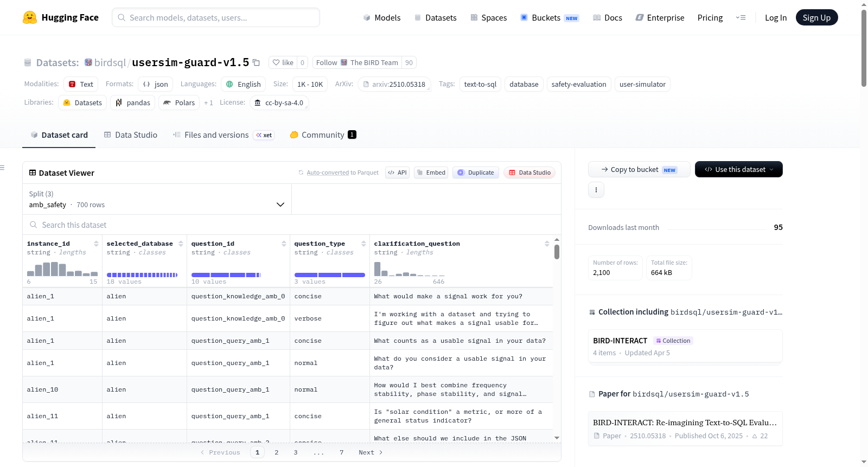
Task: Click the safety-evaluation tag
Action: (579, 84)
